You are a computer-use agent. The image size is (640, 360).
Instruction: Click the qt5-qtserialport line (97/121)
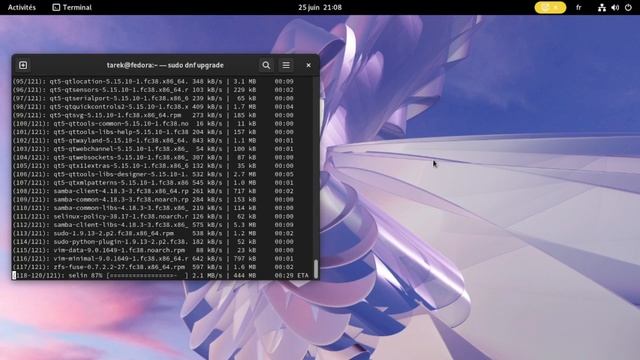point(153,98)
